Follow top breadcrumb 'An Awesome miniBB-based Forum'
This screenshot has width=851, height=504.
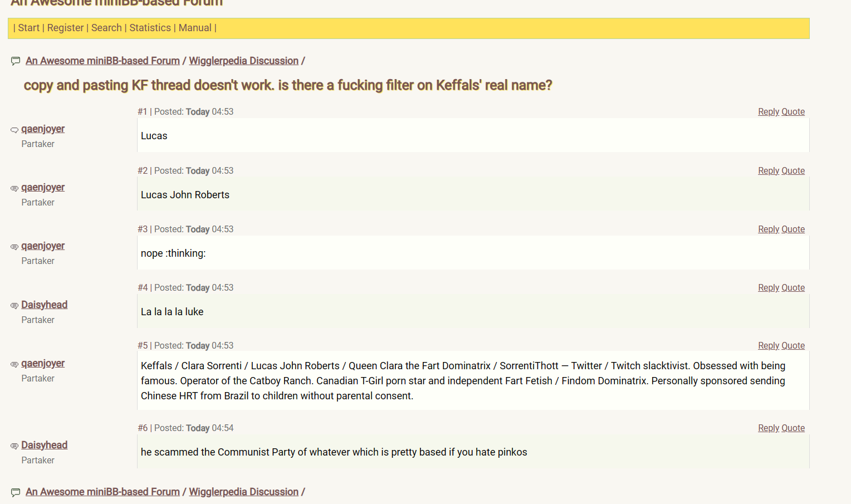[x=102, y=61]
